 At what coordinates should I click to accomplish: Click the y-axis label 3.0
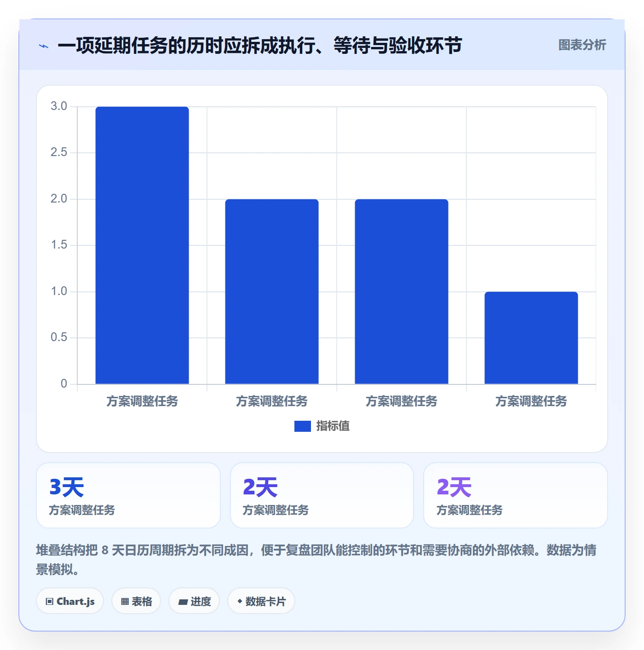click(x=59, y=106)
